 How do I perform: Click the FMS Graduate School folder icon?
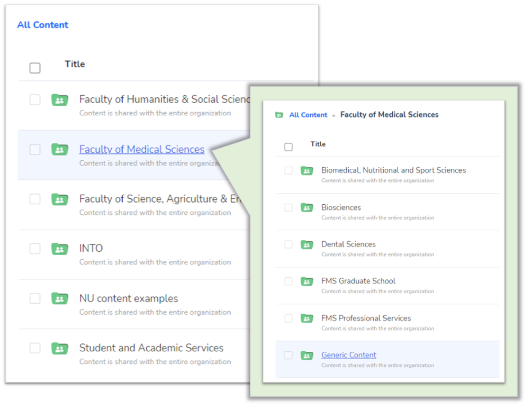[306, 281]
